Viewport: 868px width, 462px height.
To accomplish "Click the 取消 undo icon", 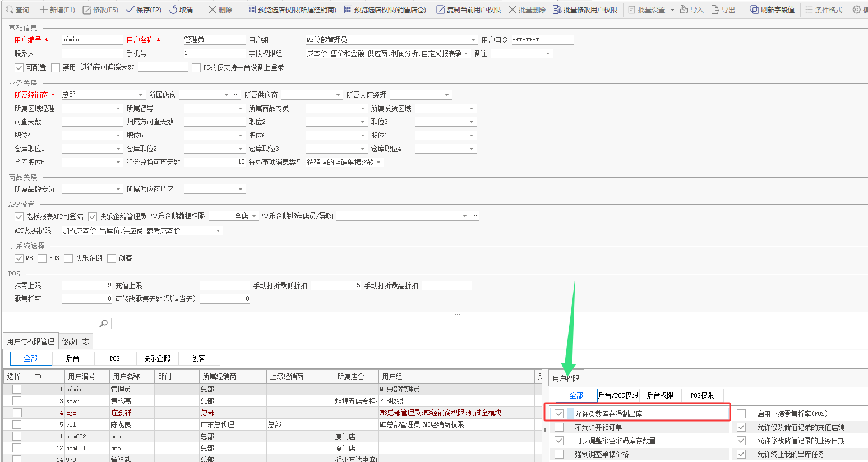I will (x=173, y=10).
